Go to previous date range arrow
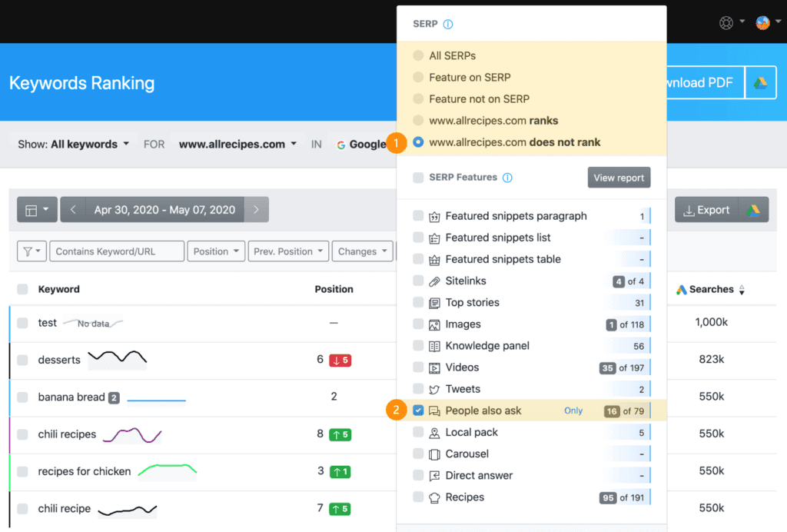Screen dimensions: 787x532 pyautogui.click(x=73, y=210)
